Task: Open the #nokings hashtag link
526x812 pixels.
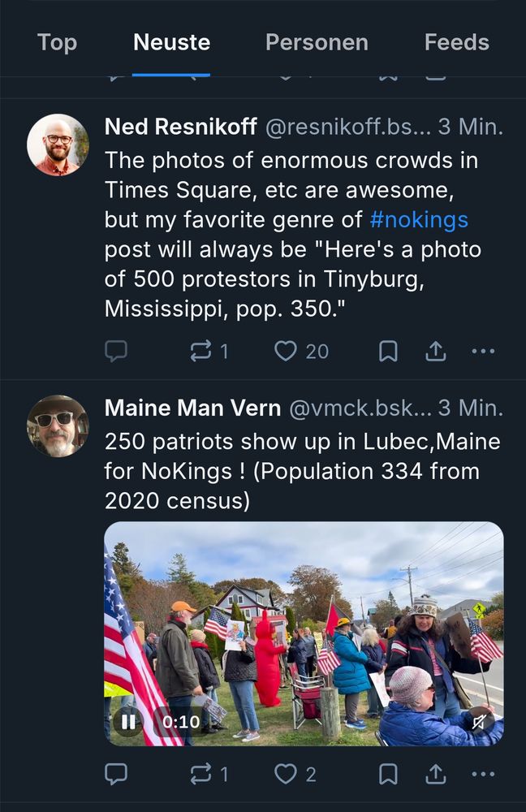Action: click(x=419, y=219)
